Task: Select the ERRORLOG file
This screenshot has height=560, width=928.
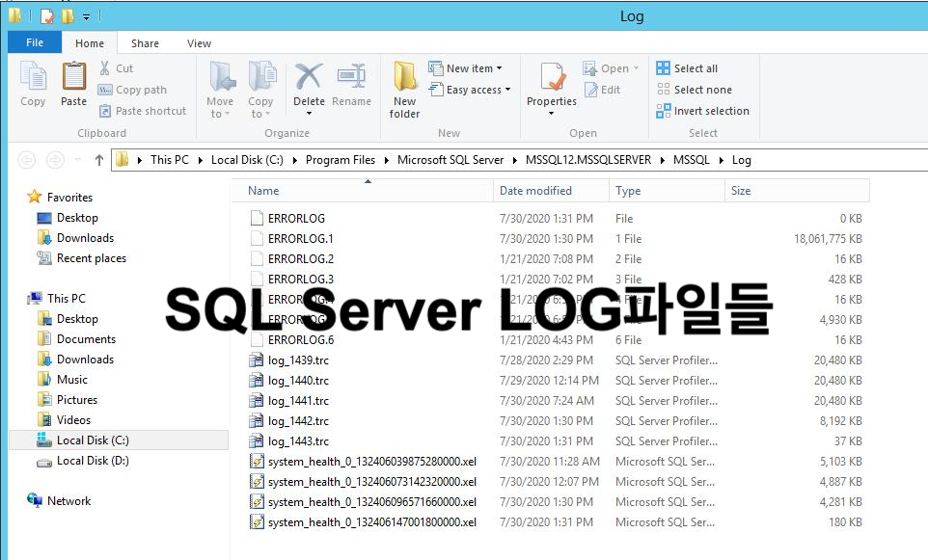Action: [x=296, y=218]
